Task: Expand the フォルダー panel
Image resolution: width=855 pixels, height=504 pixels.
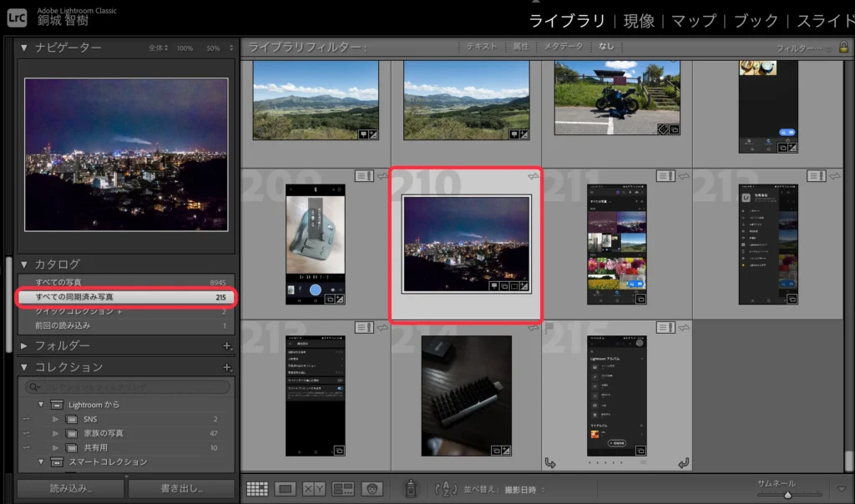Action: 24,345
